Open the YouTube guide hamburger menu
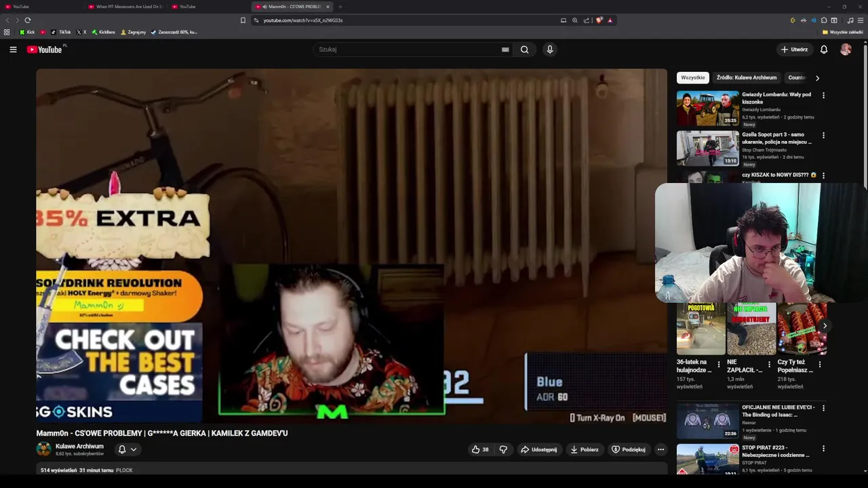This screenshot has height=488, width=868. (13, 49)
